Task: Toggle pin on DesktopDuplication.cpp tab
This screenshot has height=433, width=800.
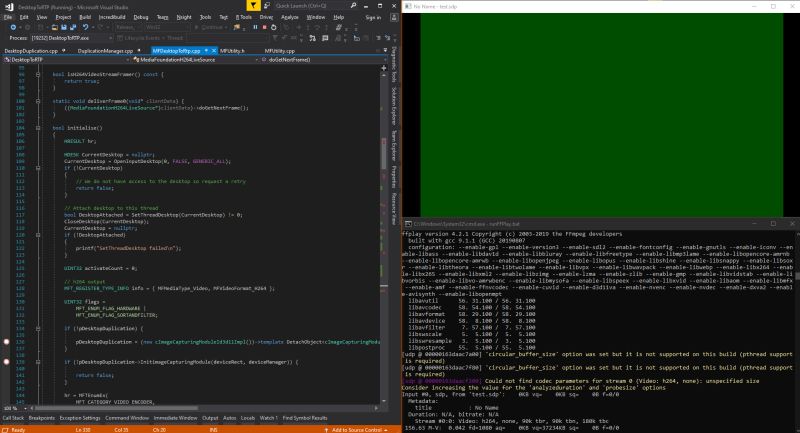Action: pyautogui.click(x=64, y=51)
